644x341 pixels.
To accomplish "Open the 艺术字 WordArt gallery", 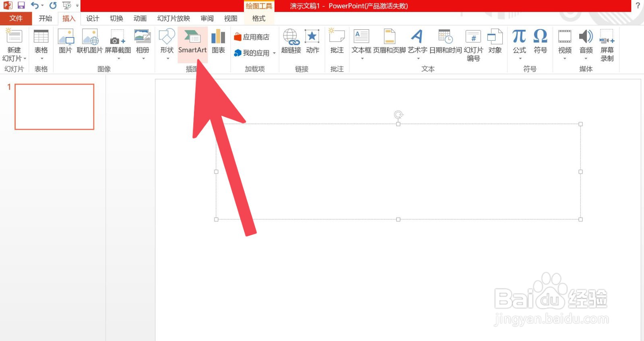I will [x=417, y=44].
